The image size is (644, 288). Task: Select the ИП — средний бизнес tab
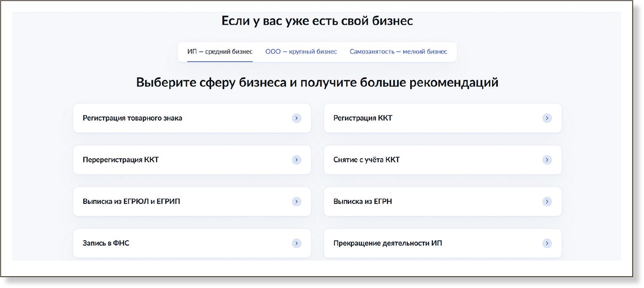coord(219,52)
